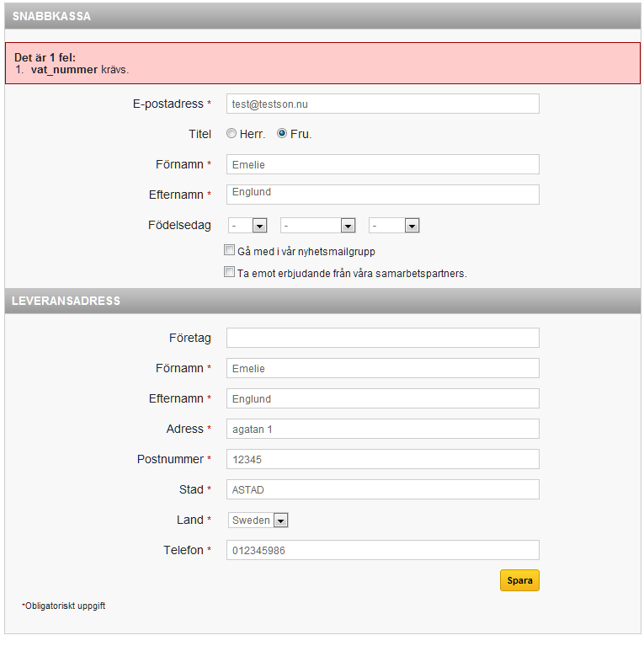This screenshot has height=646, width=644.
Task: Open the birthday day dropdown
Action: 247,226
